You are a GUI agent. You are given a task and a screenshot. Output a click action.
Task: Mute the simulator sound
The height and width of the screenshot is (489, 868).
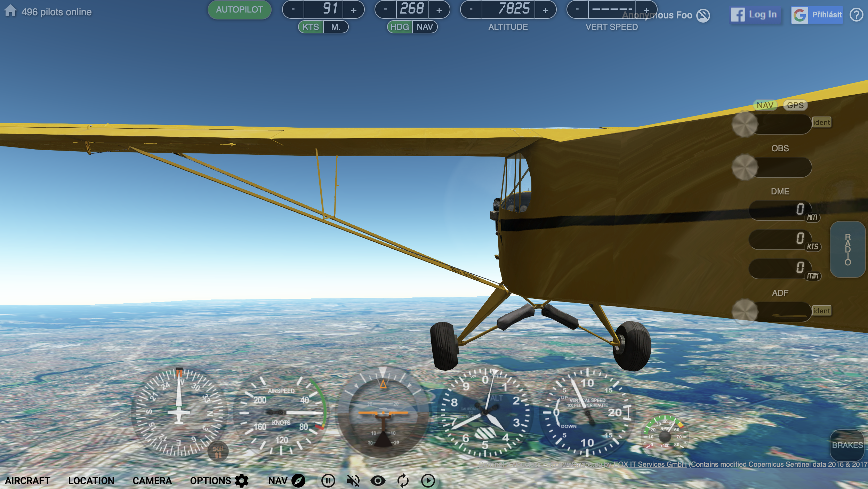point(353,480)
